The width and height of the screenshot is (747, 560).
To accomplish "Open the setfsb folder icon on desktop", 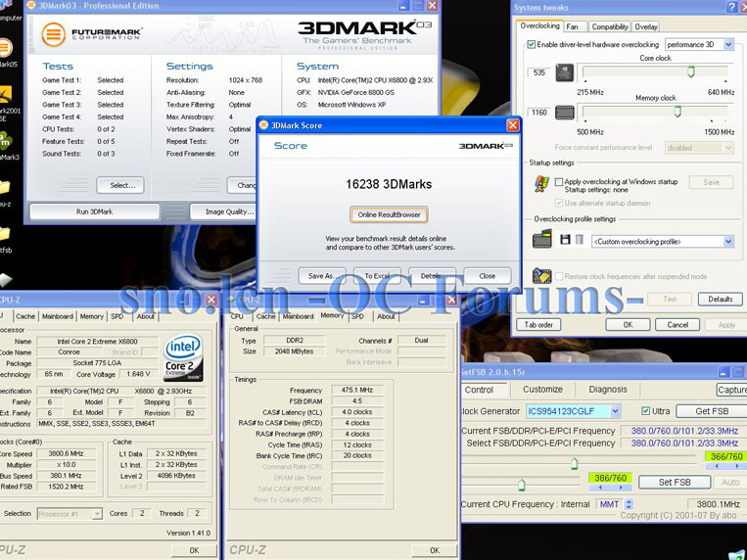I will pos(4,234).
